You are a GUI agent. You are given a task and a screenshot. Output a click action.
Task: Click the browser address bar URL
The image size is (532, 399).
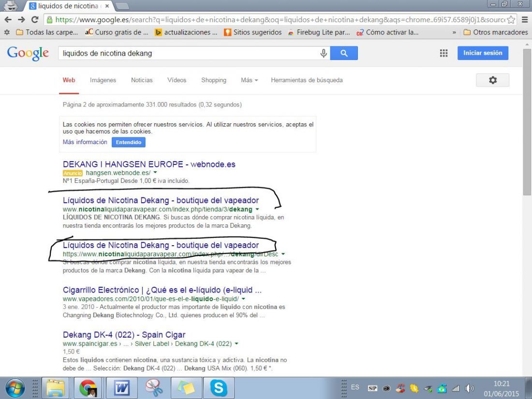(280, 20)
